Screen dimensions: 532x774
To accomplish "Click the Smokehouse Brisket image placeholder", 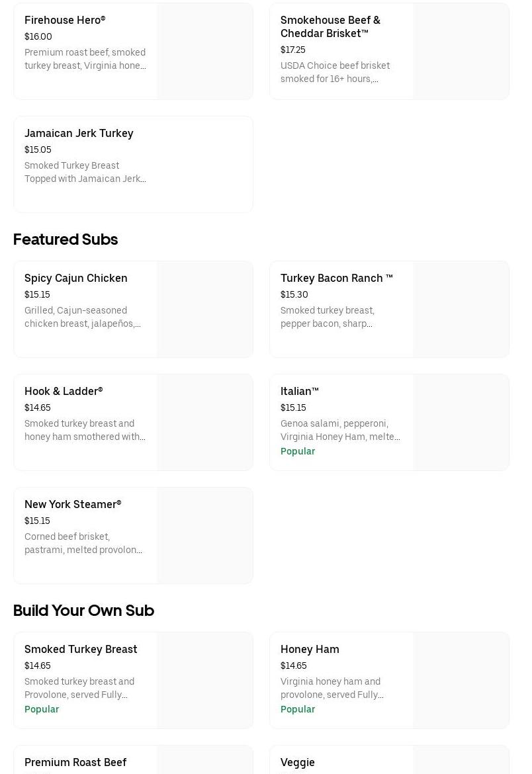I will click(461, 52).
